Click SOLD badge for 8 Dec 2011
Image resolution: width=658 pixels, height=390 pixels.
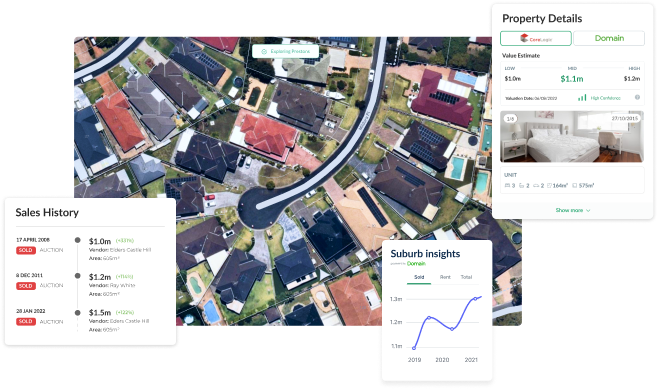click(x=26, y=286)
